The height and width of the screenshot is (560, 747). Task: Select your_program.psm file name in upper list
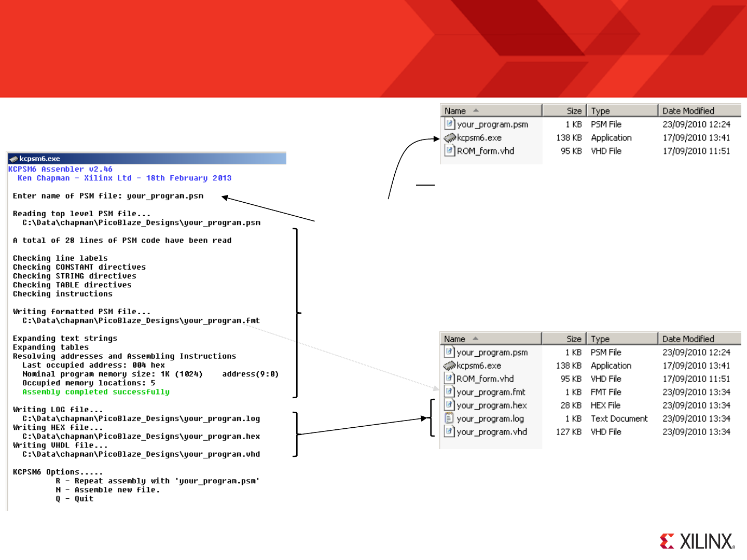coord(493,124)
